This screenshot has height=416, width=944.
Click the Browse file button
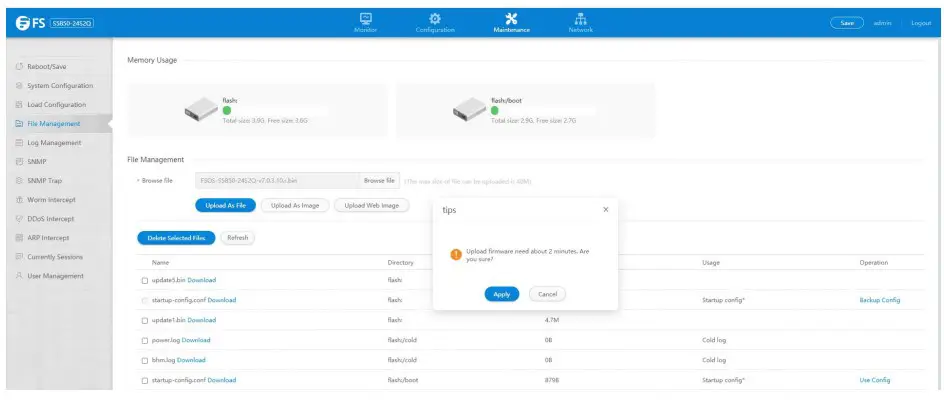coord(379,181)
